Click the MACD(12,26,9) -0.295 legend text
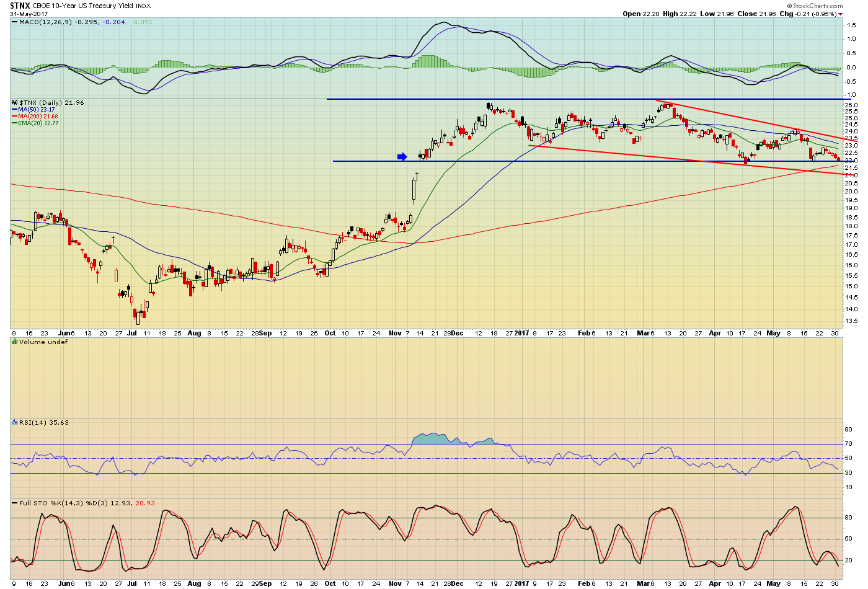868x589 pixels. pyautogui.click(x=59, y=22)
